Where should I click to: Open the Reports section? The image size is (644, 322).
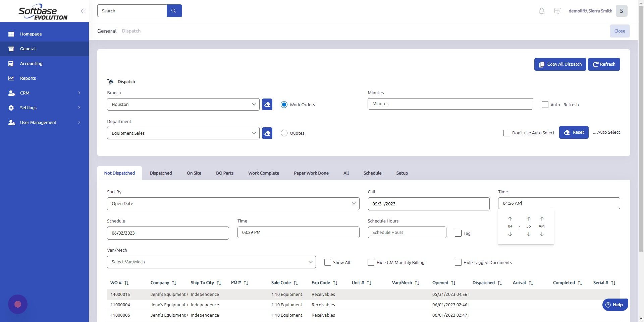tap(28, 78)
